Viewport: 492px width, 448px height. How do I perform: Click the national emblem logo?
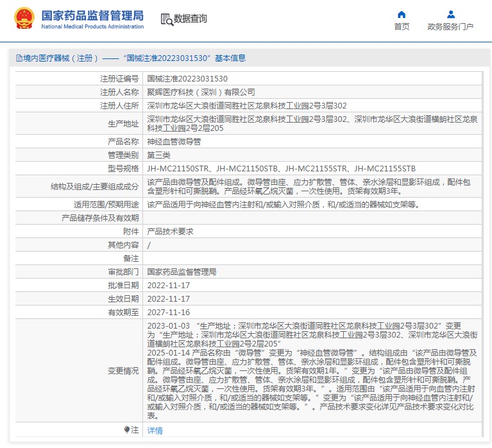25,19
